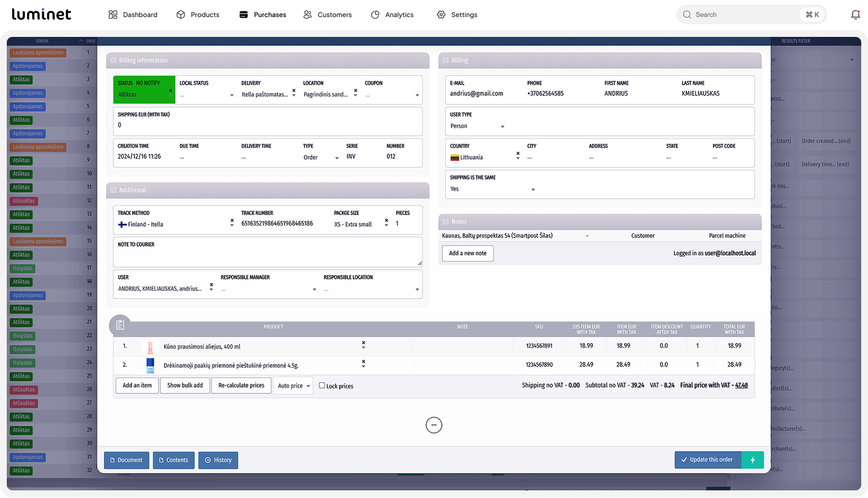Click the Add a new note button

tap(467, 253)
